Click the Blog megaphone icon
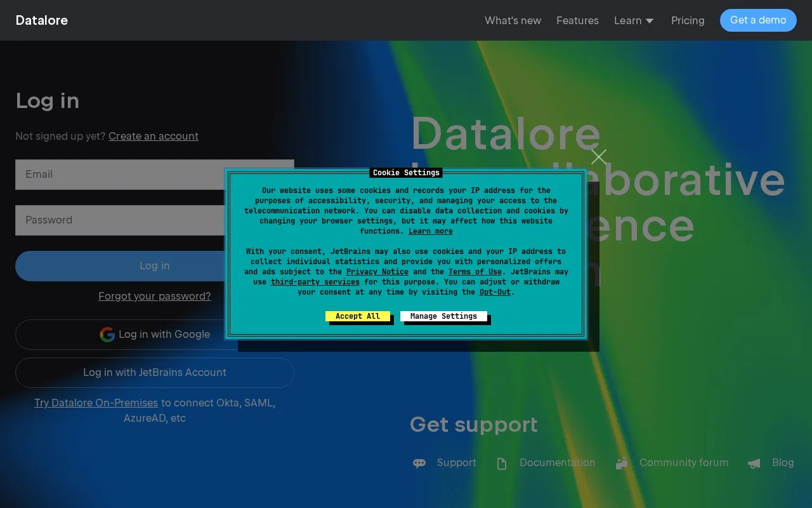Screen dimensions: 812x508 click(x=754, y=464)
